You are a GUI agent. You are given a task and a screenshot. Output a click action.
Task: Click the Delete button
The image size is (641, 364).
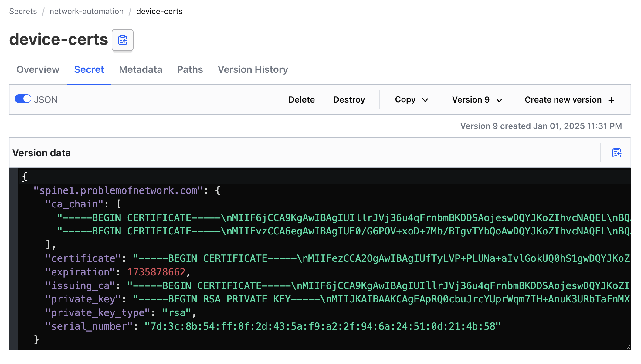[302, 99]
